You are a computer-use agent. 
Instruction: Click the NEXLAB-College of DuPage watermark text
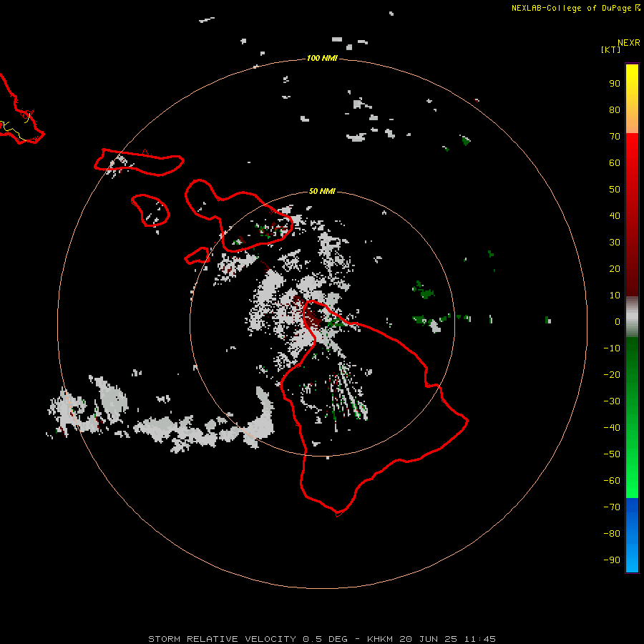point(575,8)
